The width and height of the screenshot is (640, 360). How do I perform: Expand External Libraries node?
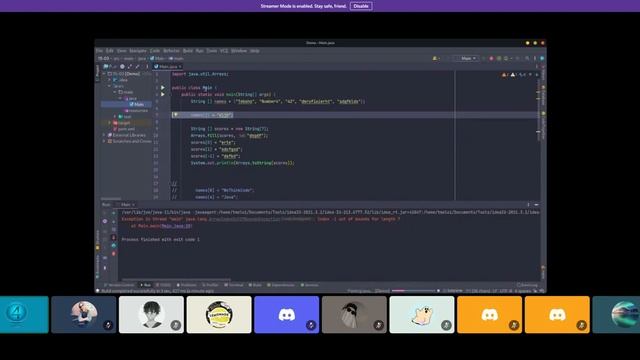pos(104,135)
